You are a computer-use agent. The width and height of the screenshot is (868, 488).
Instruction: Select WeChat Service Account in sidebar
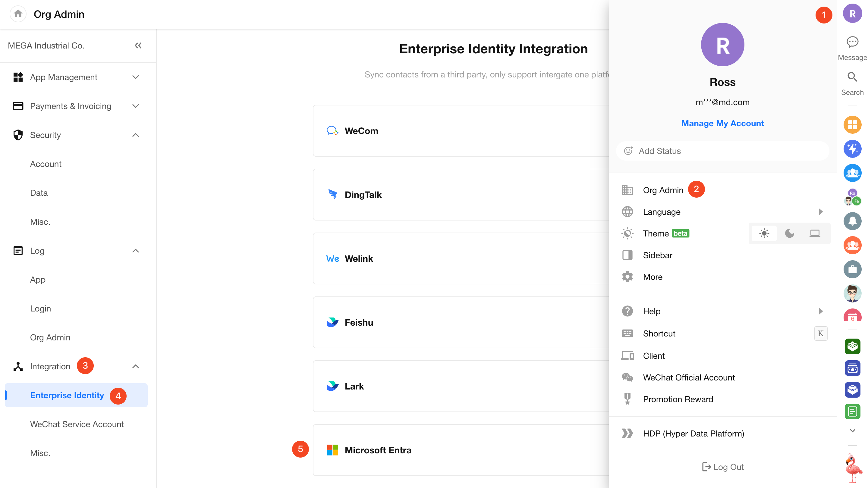pyautogui.click(x=77, y=424)
